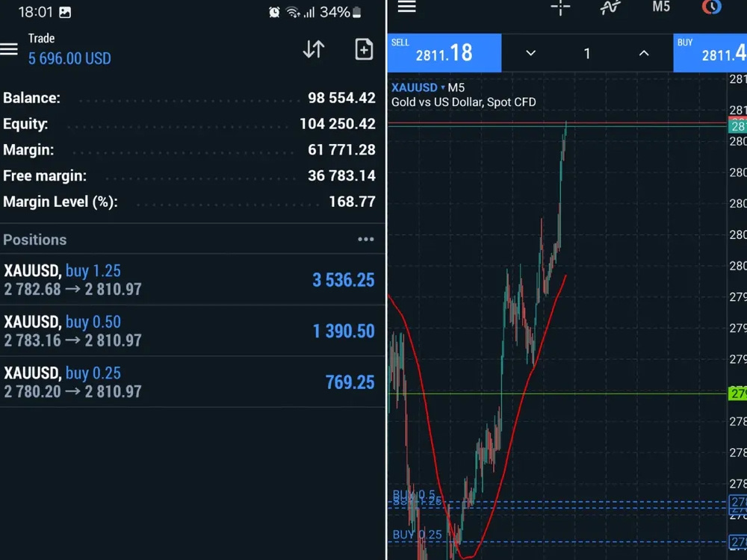Tap the BUY price button
The width and height of the screenshot is (747, 560).
pos(710,53)
